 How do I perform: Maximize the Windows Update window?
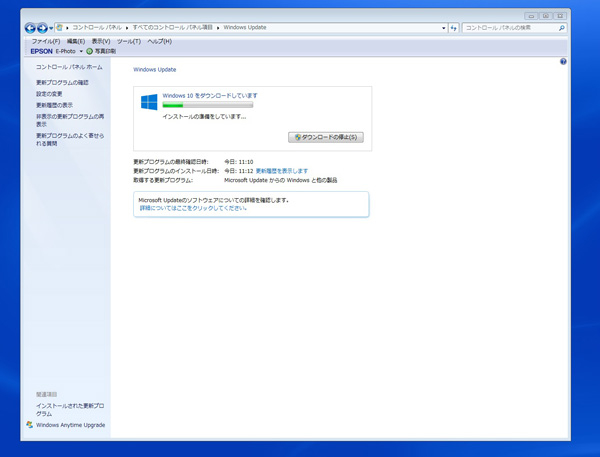pyautogui.click(x=546, y=16)
